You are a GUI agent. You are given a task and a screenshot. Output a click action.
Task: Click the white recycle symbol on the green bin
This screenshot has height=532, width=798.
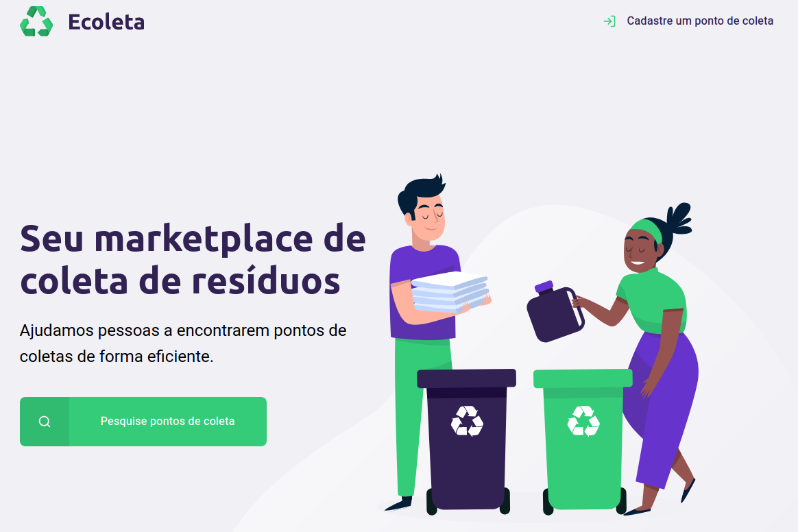(x=583, y=421)
